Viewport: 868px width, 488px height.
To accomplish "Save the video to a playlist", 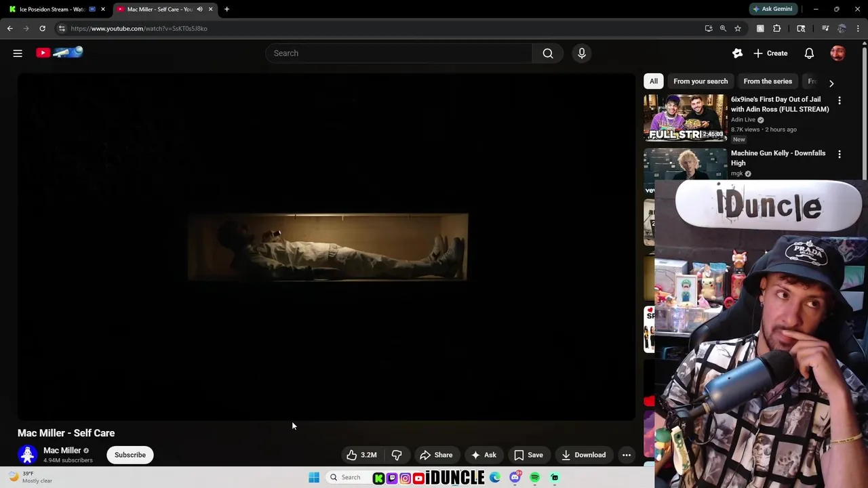I will (528, 455).
